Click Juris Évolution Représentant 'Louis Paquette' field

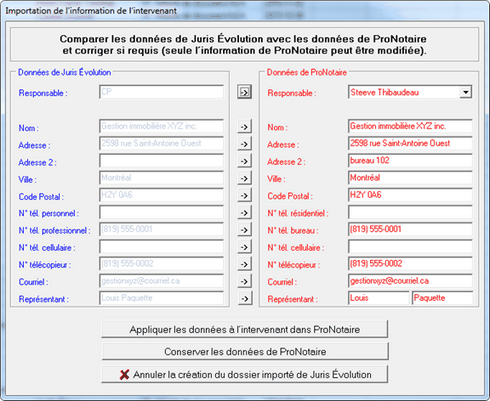161,298
